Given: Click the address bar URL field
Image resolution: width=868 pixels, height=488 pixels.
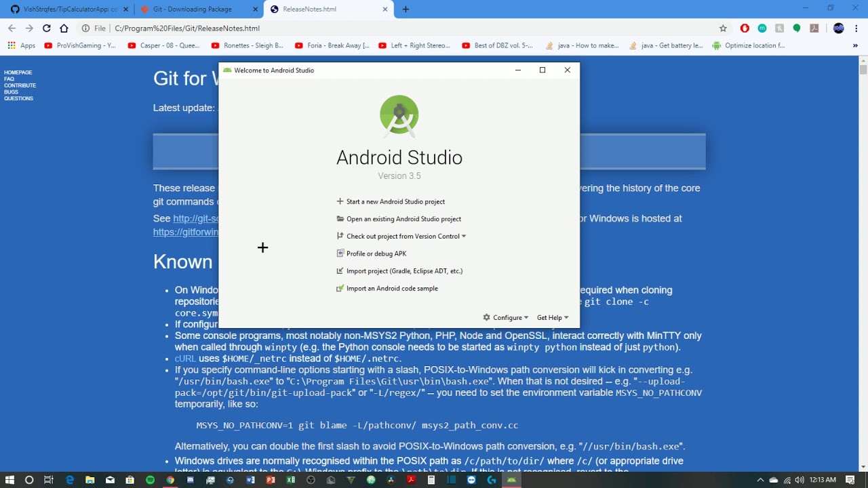Looking at the screenshot, I should pyautogui.click(x=407, y=28).
